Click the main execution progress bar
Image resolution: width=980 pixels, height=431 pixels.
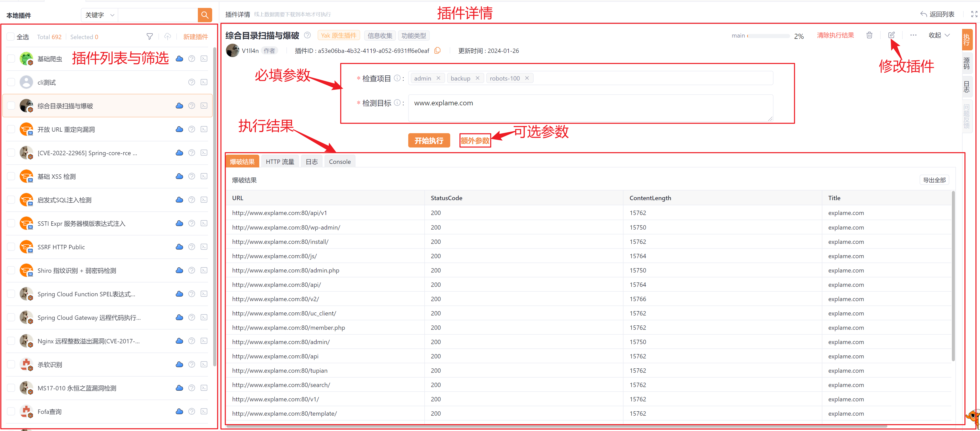coord(769,36)
